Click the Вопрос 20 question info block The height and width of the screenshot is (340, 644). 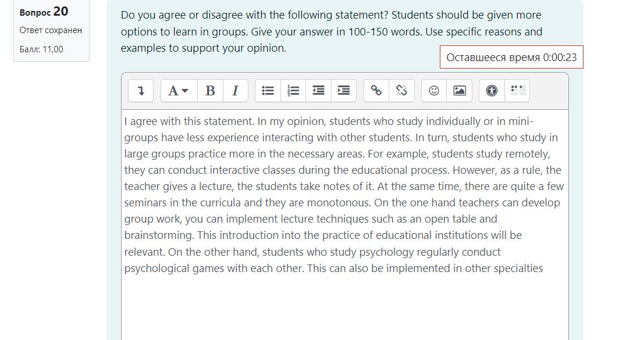[x=51, y=31]
